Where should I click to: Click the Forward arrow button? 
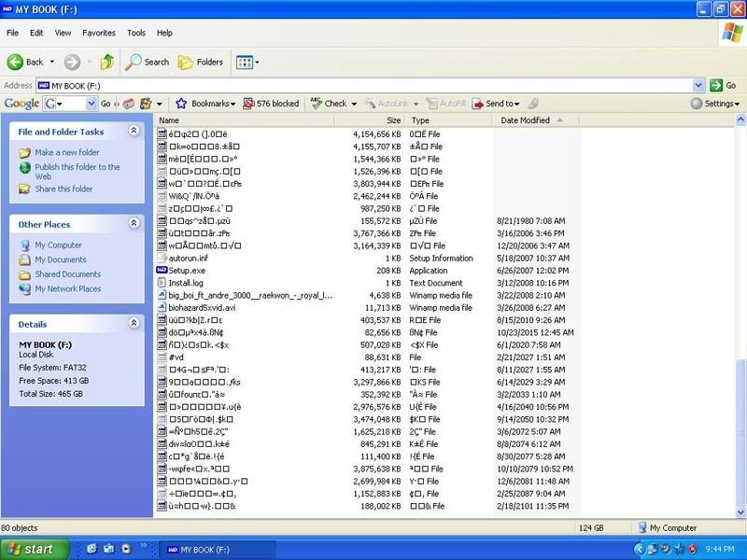[x=72, y=62]
